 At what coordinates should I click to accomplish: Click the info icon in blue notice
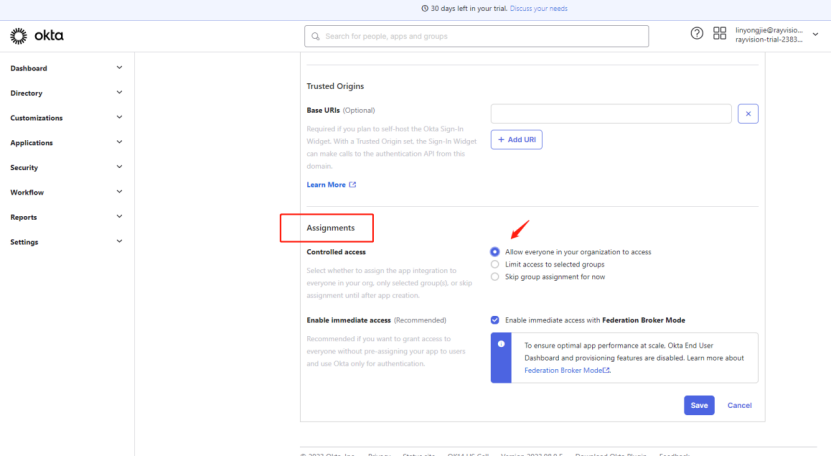coord(501,344)
